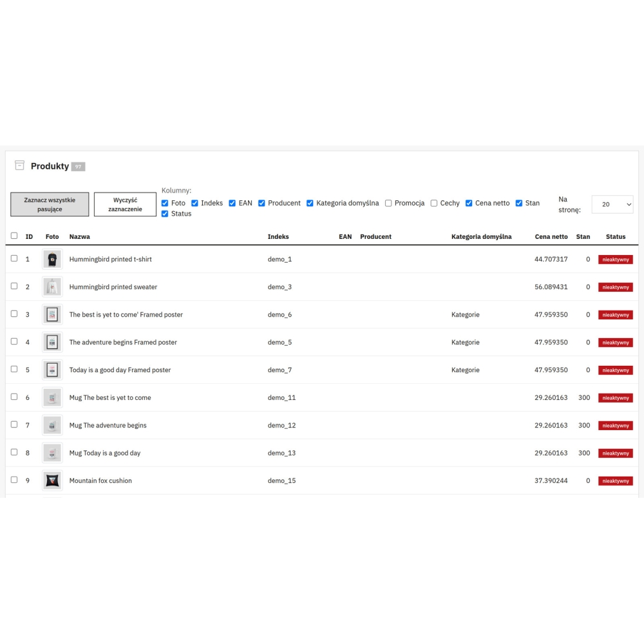Select checkbox for Hummingbird printed sweater row
This screenshot has height=644, width=644.
14,286
